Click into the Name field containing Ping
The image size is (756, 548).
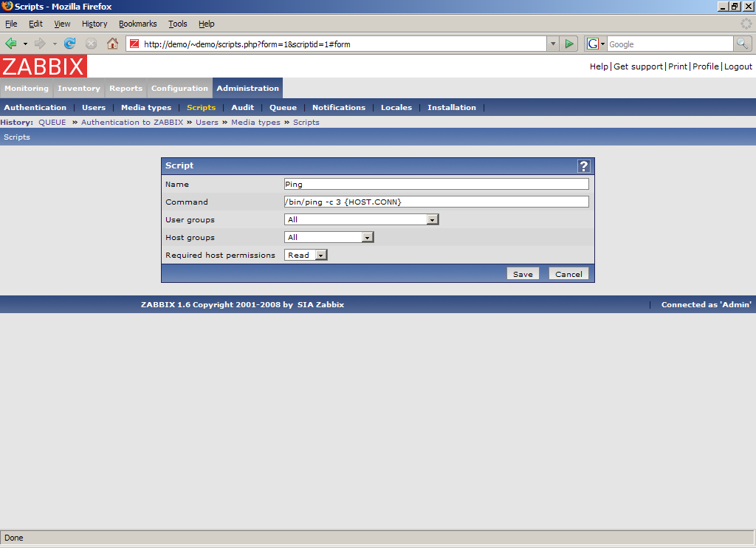(x=436, y=184)
